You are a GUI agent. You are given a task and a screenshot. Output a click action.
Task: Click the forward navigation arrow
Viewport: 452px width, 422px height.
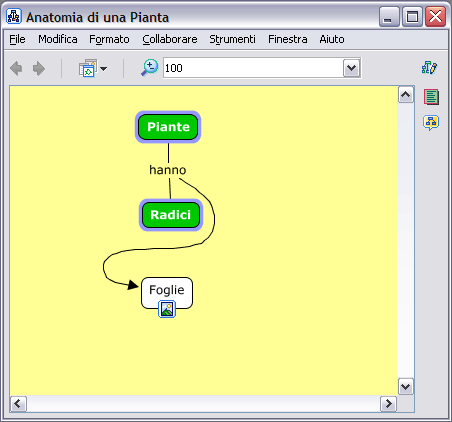coord(39,68)
